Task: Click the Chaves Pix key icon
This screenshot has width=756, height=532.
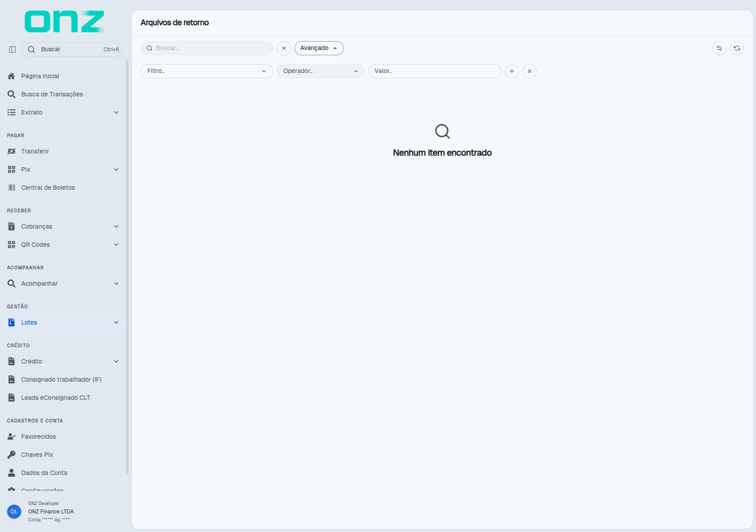Action: pyautogui.click(x=11, y=455)
